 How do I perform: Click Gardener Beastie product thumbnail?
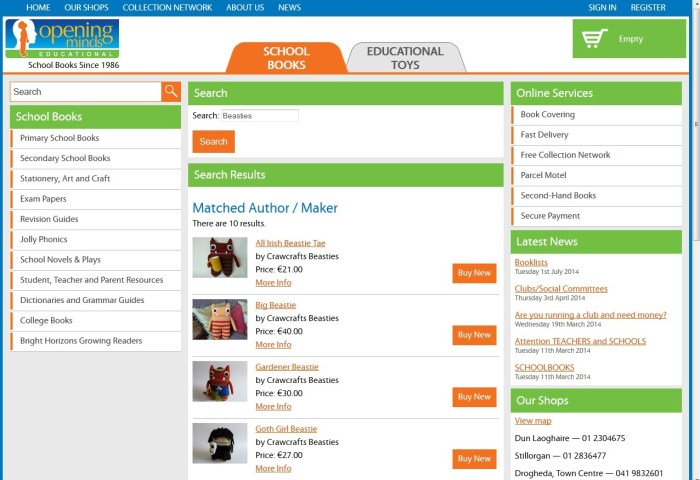pyautogui.click(x=220, y=381)
